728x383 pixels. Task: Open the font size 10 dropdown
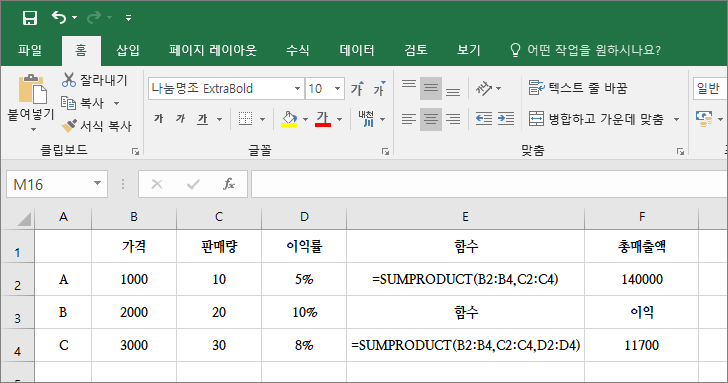coord(338,88)
